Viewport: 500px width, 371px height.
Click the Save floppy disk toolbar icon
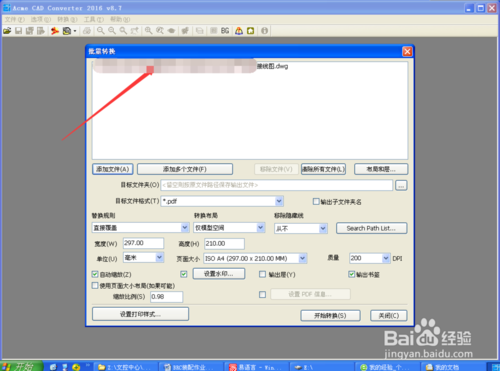click(19, 31)
